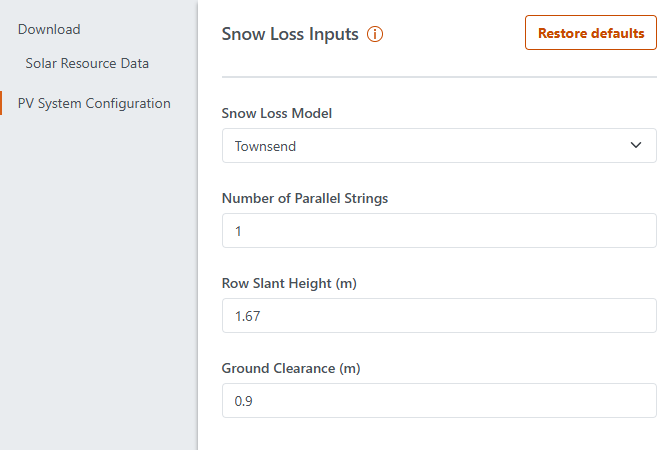Open the Download section in the sidebar
Screen dimensions: 670x450
pos(49,29)
